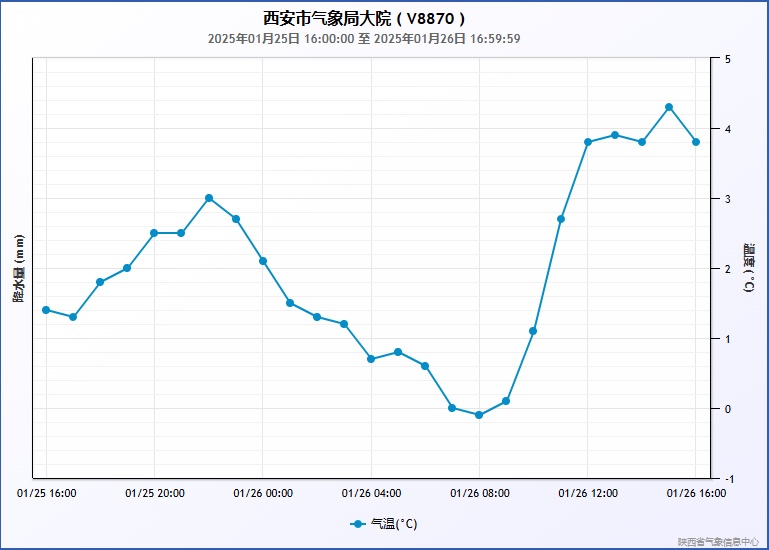Click the right axis value 0

coord(728,409)
